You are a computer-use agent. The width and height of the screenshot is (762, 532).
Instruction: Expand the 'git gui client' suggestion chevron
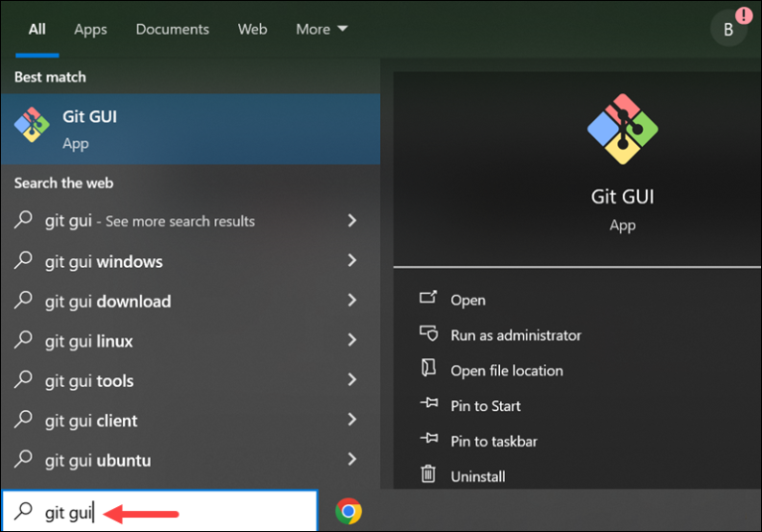coord(352,420)
